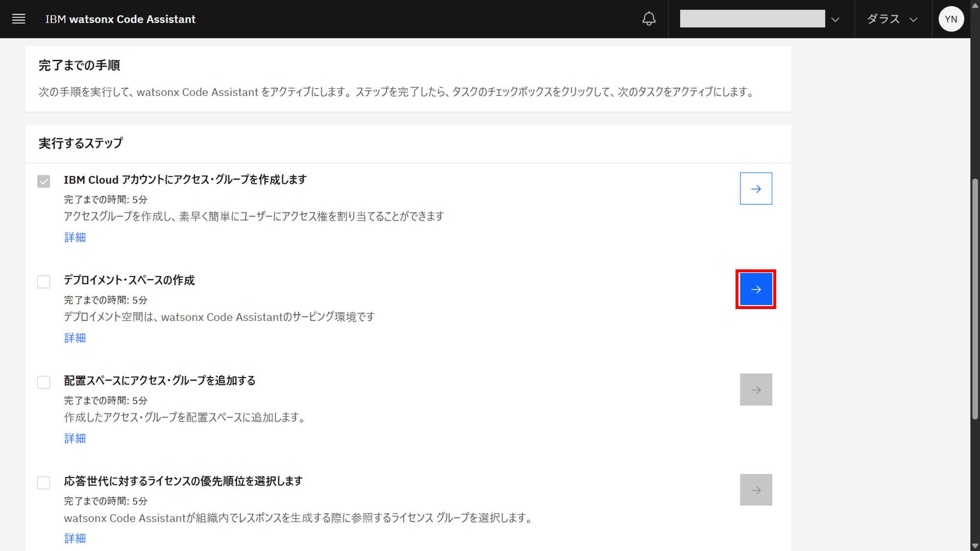Expand the account selector dropdown

pos(752,19)
